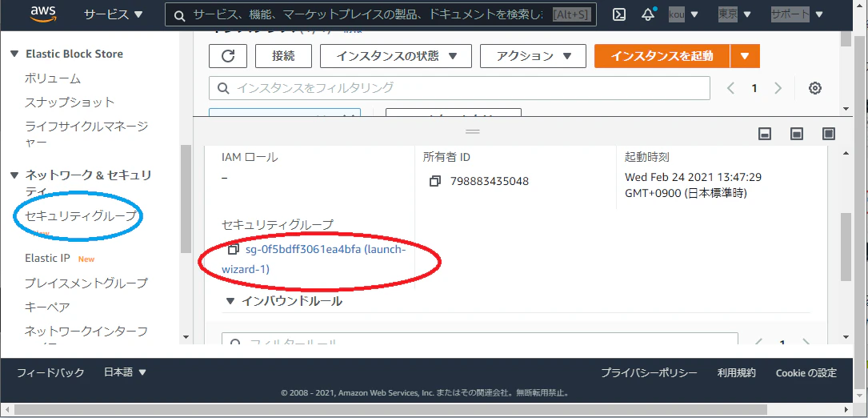Open インスタンスの状態 dropdown
Image resolution: width=868 pixels, height=418 pixels.
[396, 56]
